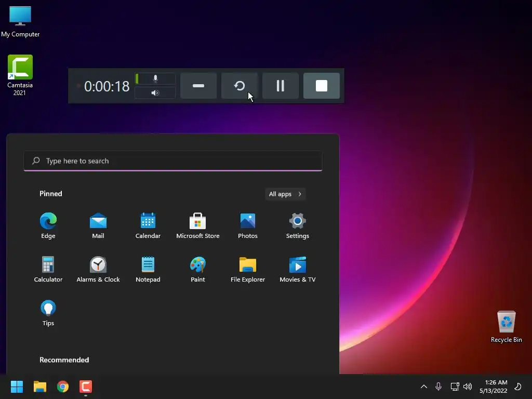Viewport: 532px width, 399px height.
Task: Show hidden tray icons
Action: click(x=424, y=387)
